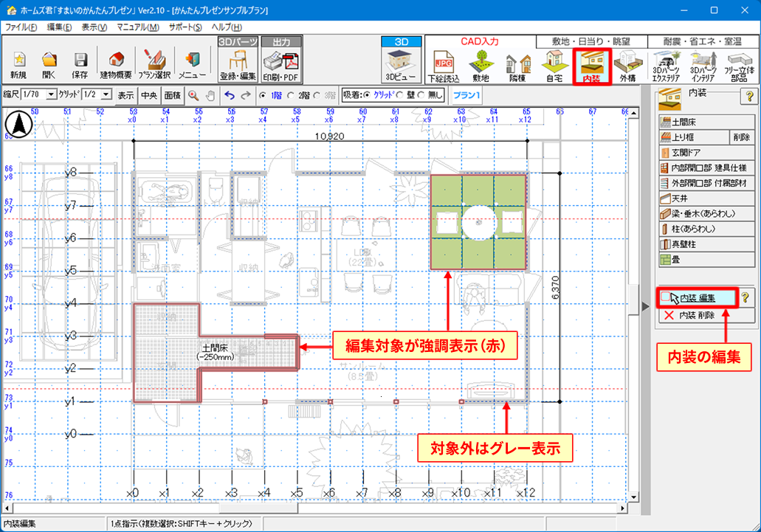Click the 内装 削除 button

pos(706,315)
